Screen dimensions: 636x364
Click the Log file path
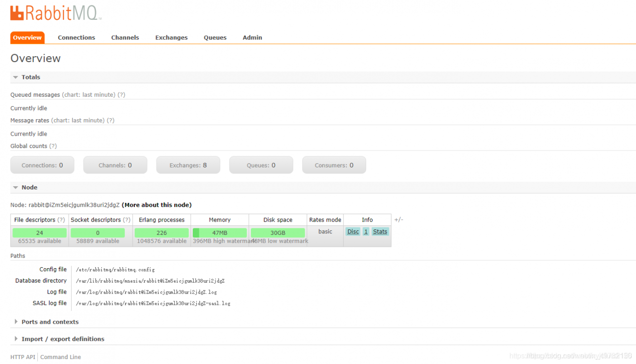tap(146, 292)
